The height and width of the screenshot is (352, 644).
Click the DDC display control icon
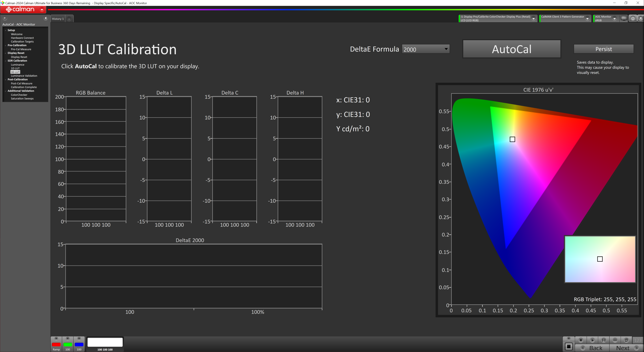pos(624,18)
